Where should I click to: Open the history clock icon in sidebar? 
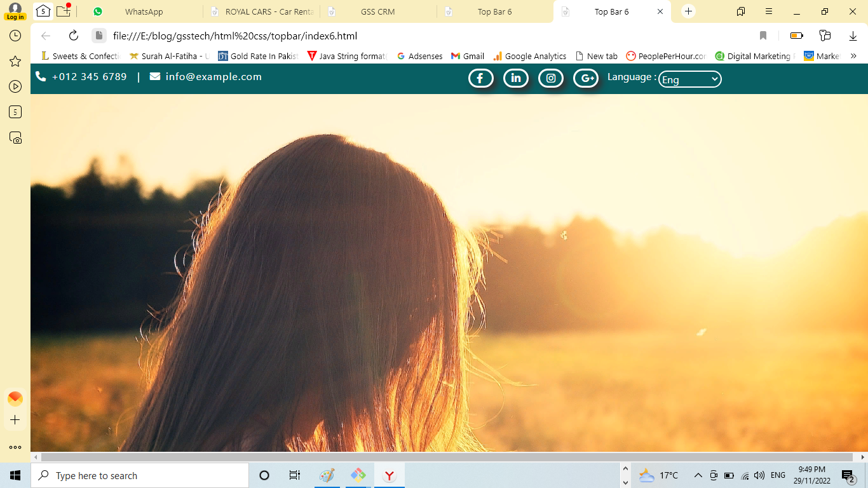(x=15, y=36)
